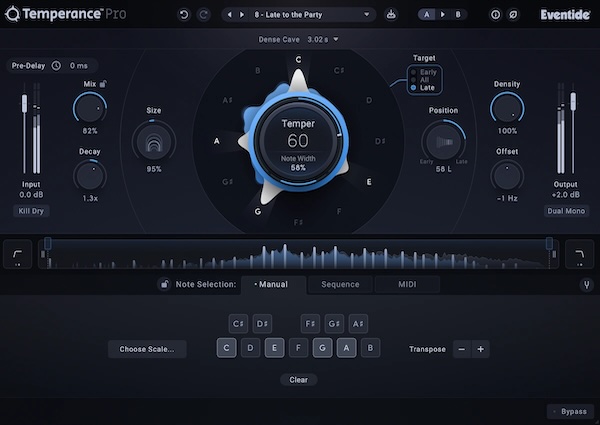This screenshot has width=600, height=425.
Task: Go to next preset with right arrow
Action: [242, 15]
